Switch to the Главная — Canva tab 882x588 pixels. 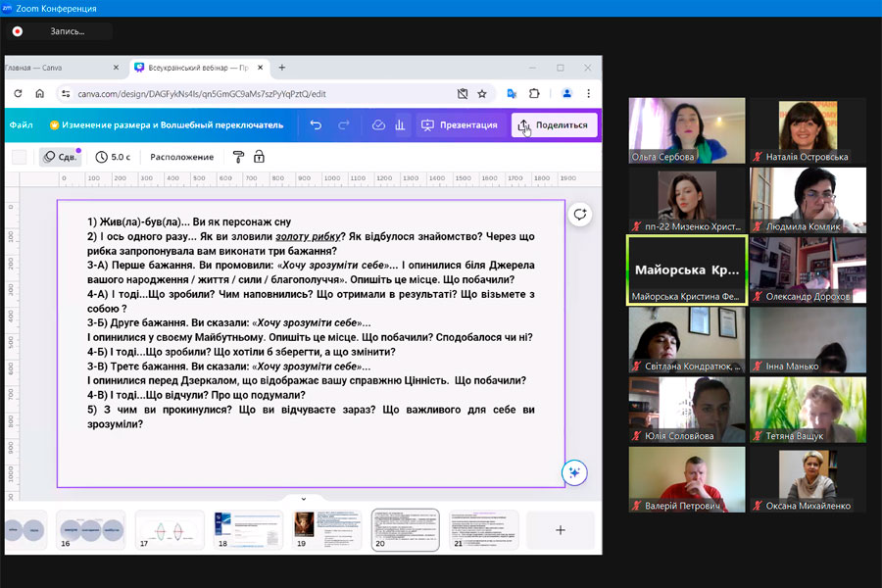click(59, 68)
